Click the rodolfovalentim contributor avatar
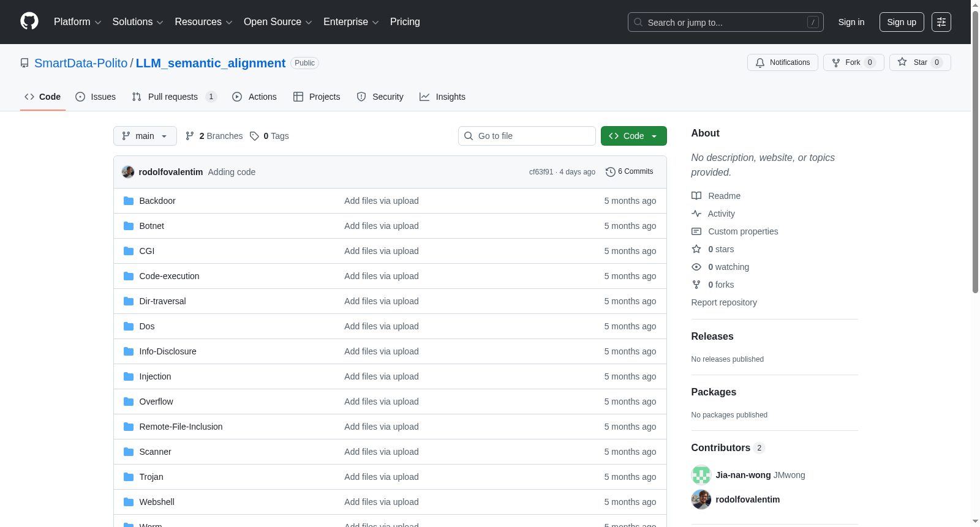Image resolution: width=980 pixels, height=527 pixels. coord(701,499)
